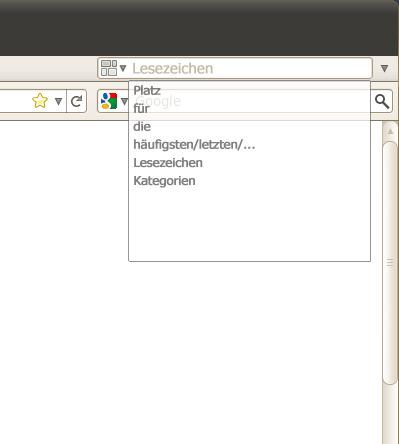Click the Google search engine icon

click(x=109, y=101)
